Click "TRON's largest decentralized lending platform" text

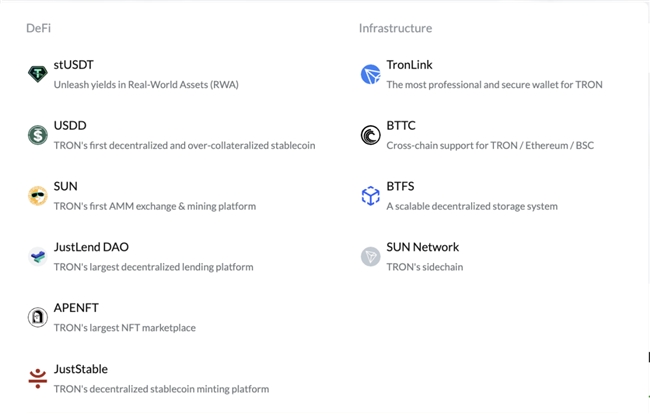(153, 267)
